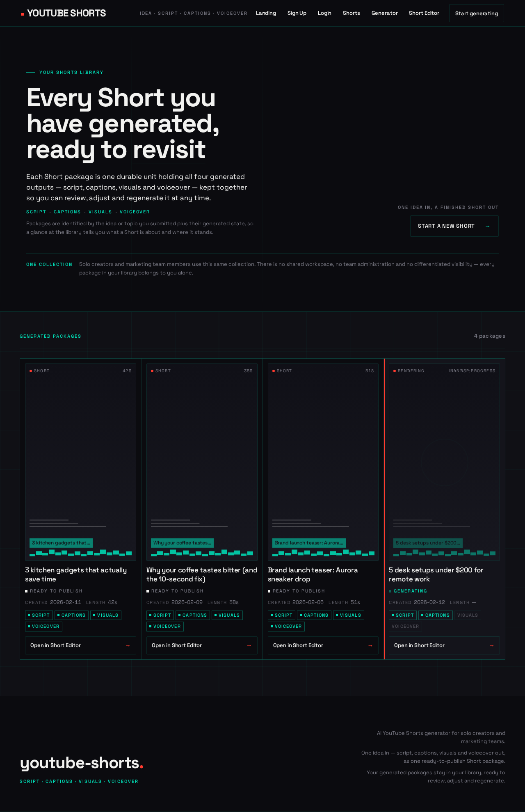525x812 pixels.
Task: Click the SCRIPT tag on coffee bitter card
Action: coord(160,615)
